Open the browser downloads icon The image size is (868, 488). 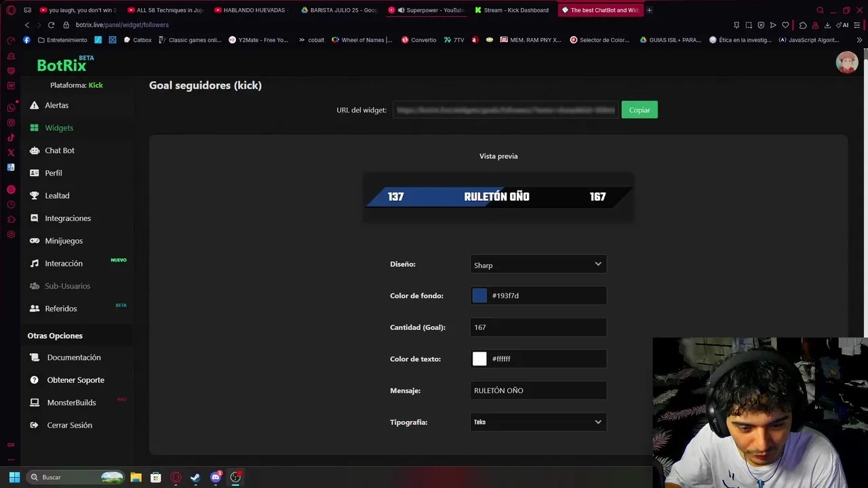[827, 25]
